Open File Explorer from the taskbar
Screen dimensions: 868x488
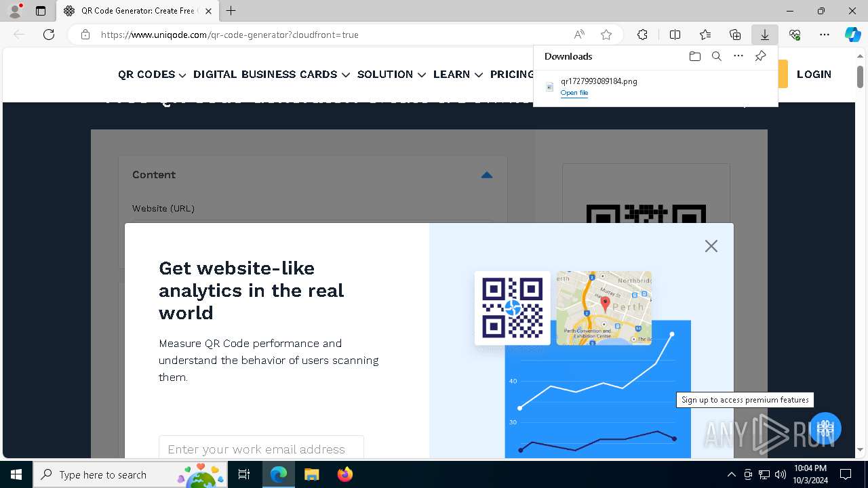(311, 474)
